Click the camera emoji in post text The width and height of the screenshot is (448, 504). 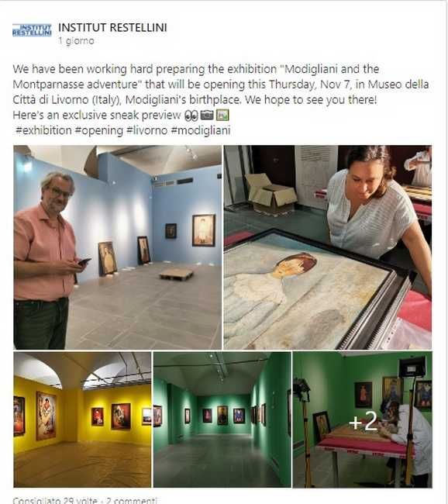[207, 115]
